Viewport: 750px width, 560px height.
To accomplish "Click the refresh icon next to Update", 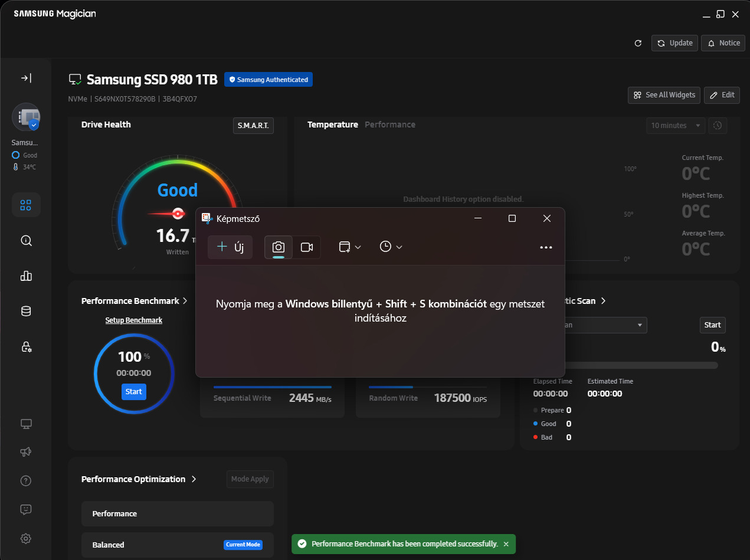I will click(638, 43).
